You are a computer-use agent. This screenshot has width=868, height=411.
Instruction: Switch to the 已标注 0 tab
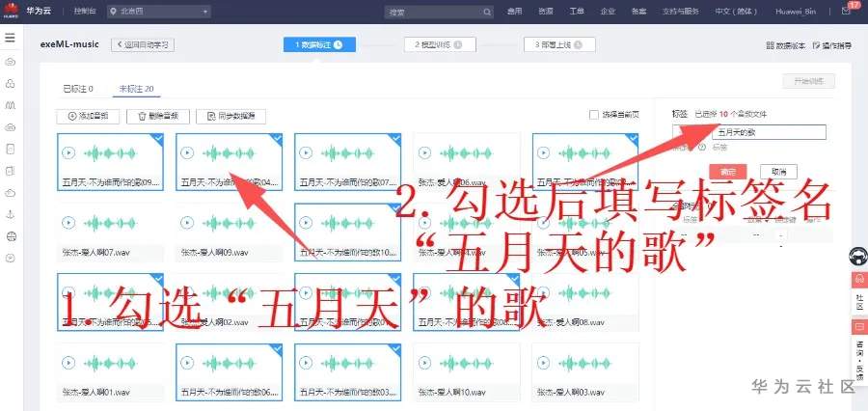pyautogui.click(x=78, y=89)
